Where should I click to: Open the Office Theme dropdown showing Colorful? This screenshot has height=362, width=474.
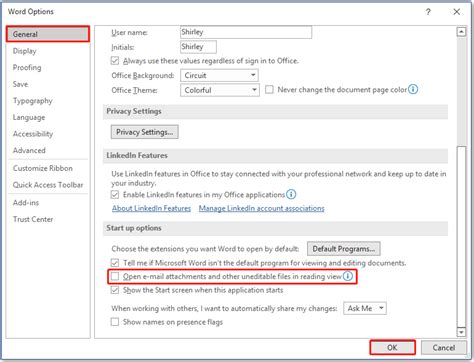[220, 90]
